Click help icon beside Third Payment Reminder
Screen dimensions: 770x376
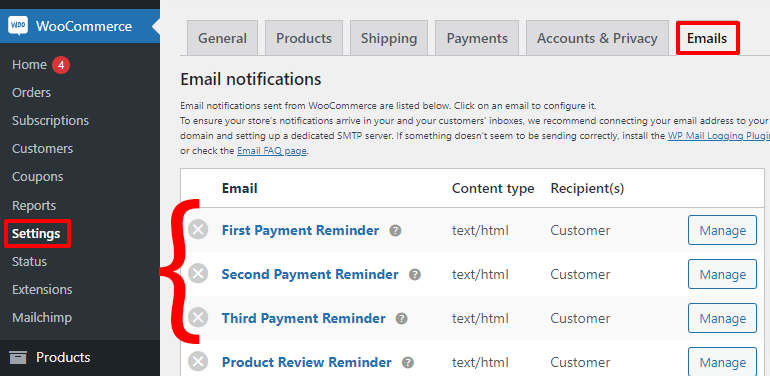(x=402, y=319)
